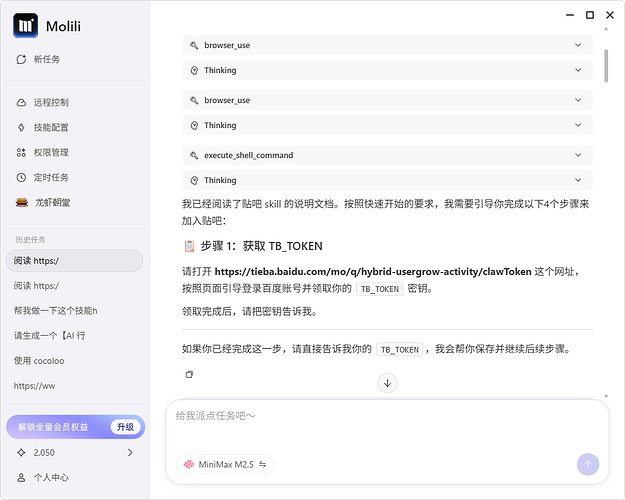625x500 pixels.
Task: Click the send arrow button
Action: tap(588, 465)
